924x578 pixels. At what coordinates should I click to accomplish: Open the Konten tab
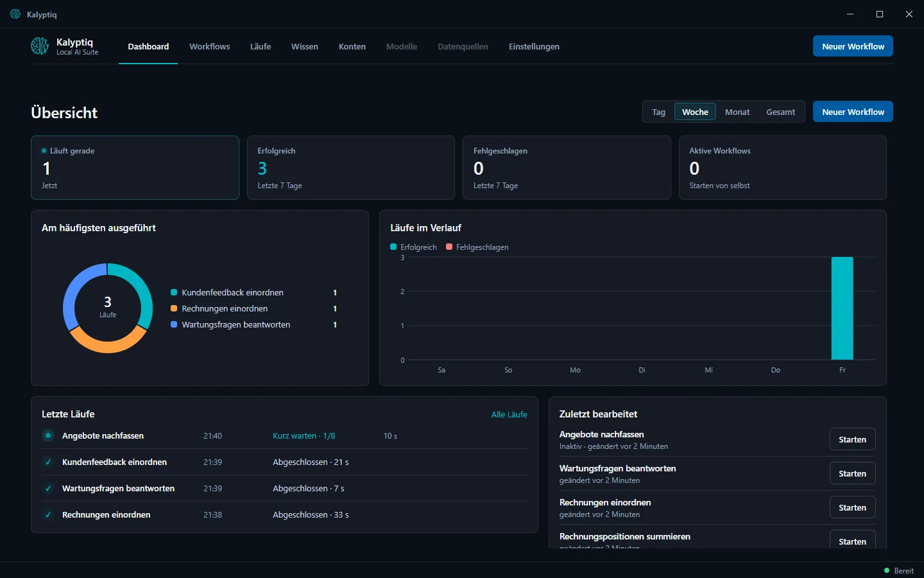(352, 46)
